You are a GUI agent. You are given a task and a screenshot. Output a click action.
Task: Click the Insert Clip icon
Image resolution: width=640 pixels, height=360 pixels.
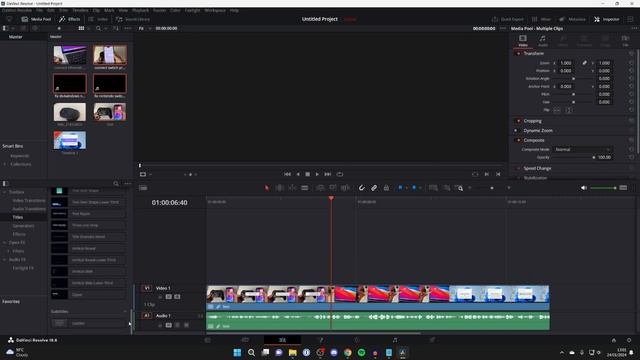pyautogui.click(x=320, y=188)
